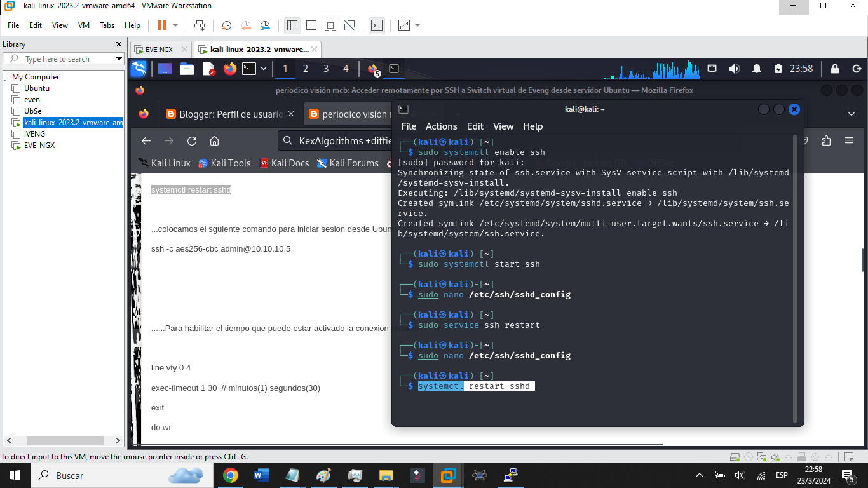Open the stretch guest dropdown arrow
Screen dimensions: 868x488
pos(417,25)
